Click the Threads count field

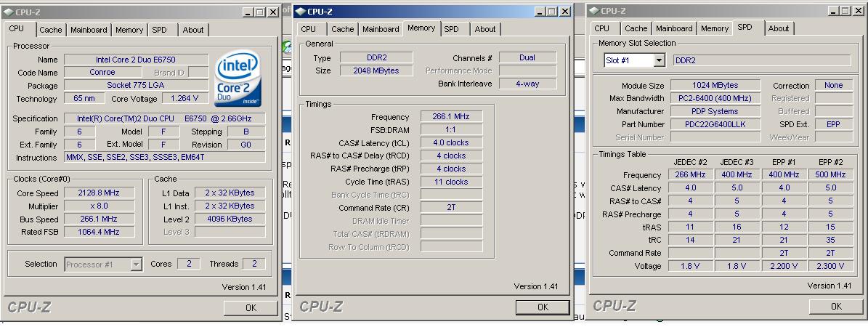[x=254, y=264]
